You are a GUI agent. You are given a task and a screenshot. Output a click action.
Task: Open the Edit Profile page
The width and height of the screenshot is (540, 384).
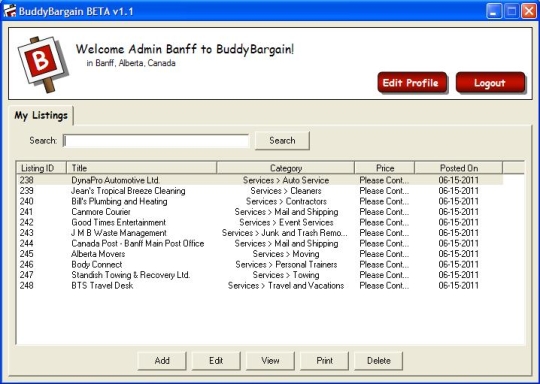pos(412,83)
